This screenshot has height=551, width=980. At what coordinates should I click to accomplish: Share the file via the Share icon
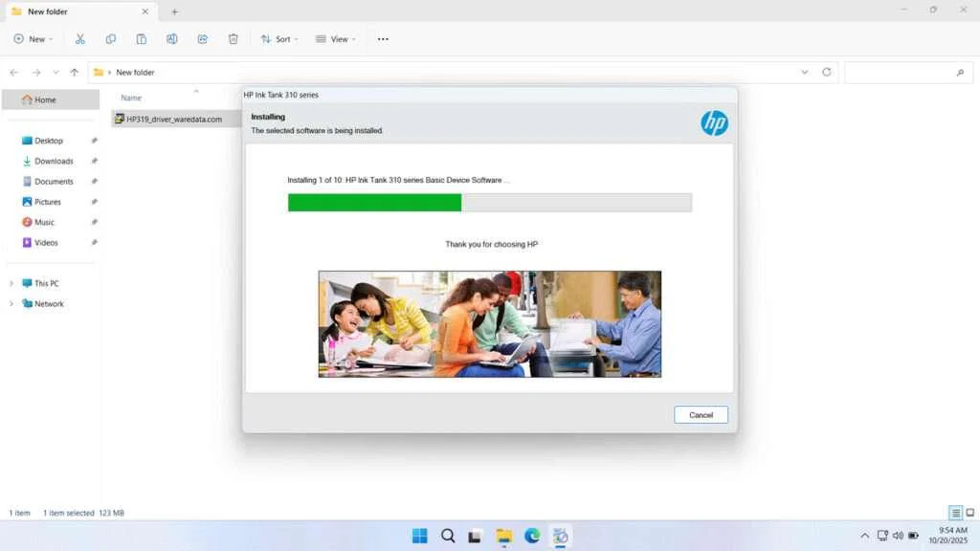coord(202,38)
